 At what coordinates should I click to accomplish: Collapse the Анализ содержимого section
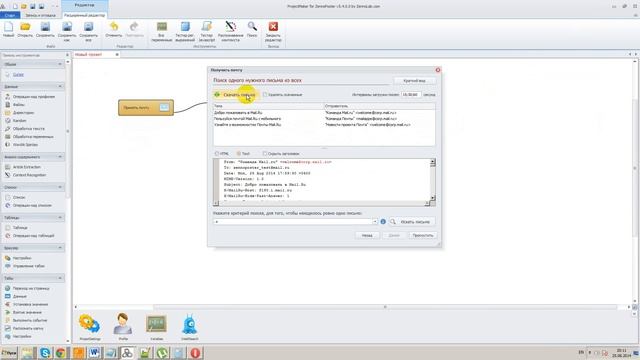click(x=60, y=157)
